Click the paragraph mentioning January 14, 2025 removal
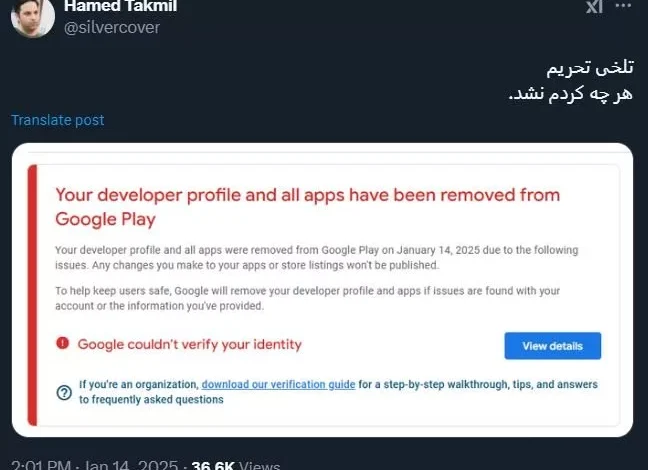The image size is (648, 470). tap(315, 257)
